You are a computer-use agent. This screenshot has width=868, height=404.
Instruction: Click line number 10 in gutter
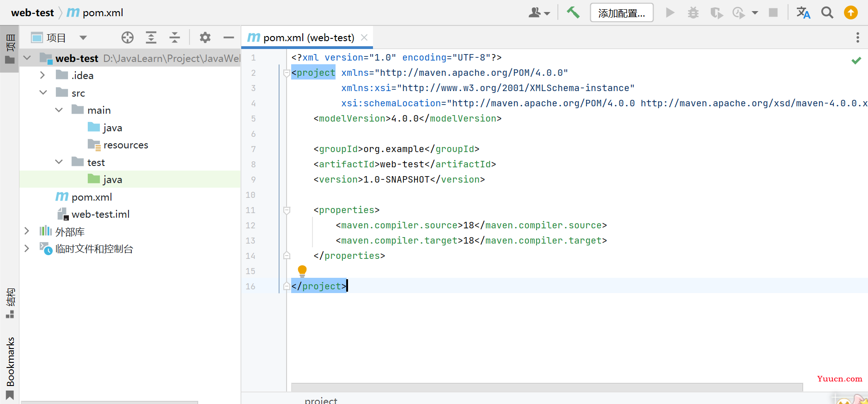250,195
